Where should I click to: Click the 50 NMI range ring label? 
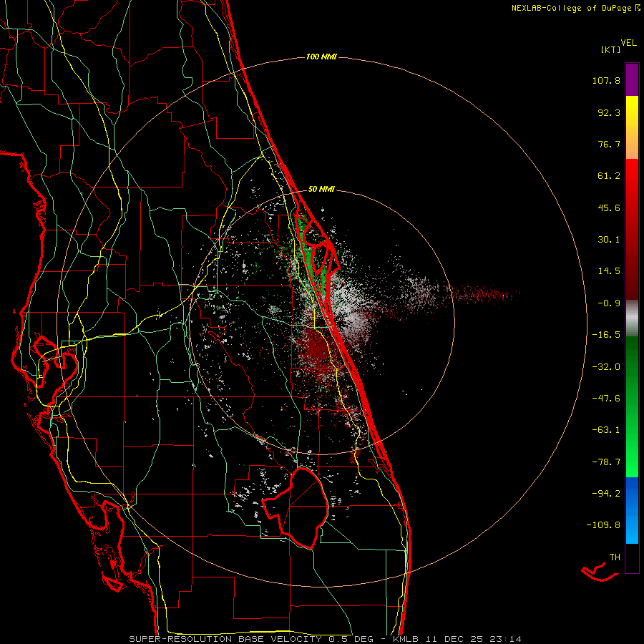321,190
